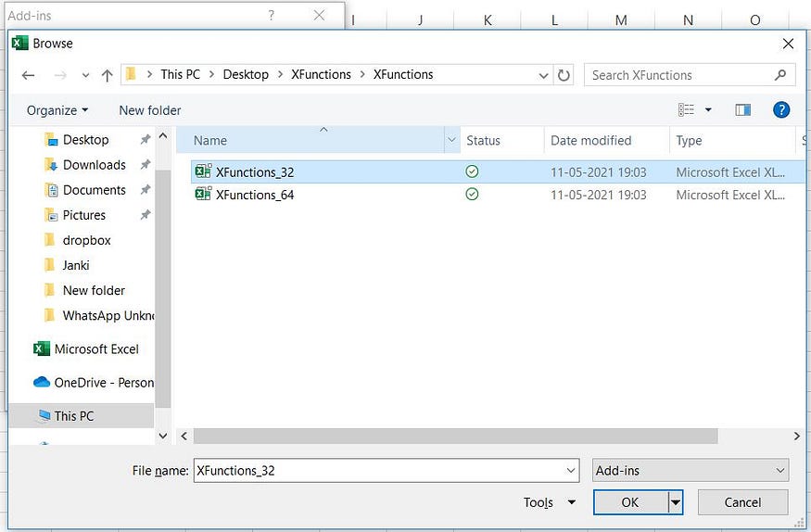This screenshot has width=811, height=532.
Task: Refresh the XFunctions folder view
Action: (x=564, y=75)
